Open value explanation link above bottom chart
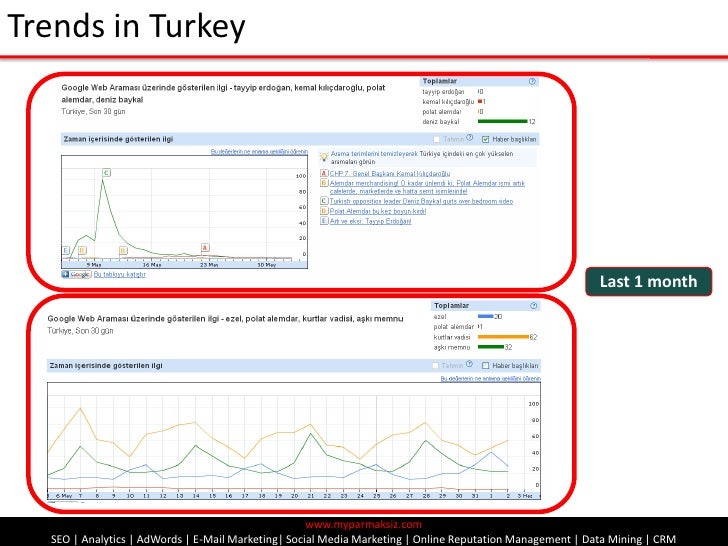Viewport: 728px width, 546px height. pyautogui.click(x=490, y=379)
